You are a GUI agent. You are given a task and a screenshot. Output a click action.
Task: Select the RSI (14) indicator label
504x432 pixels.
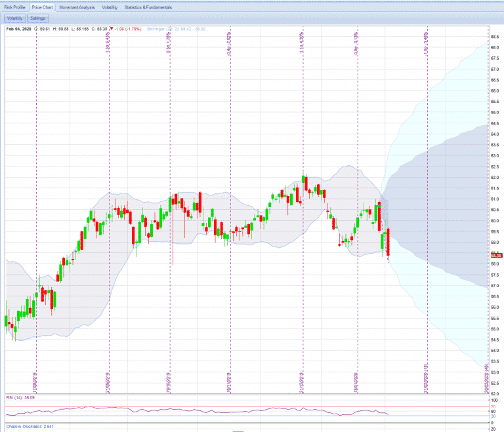point(17,396)
